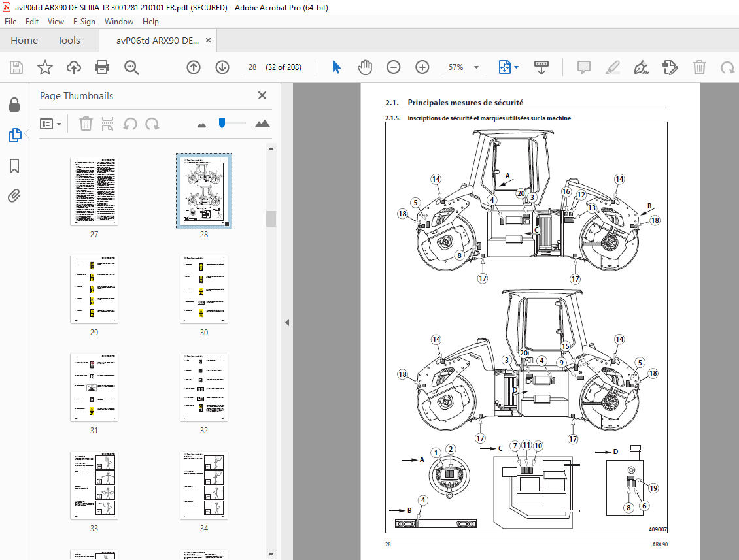Add a sticky note comment
This screenshot has height=560, width=739.
[583, 67]
